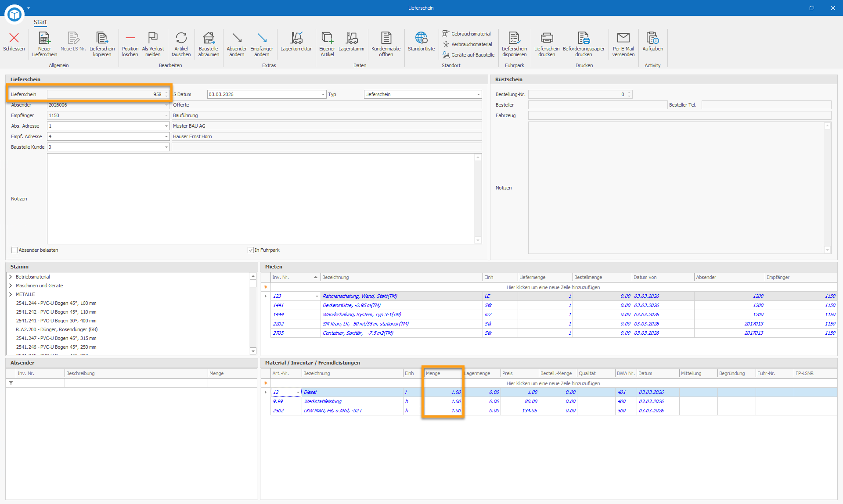
Task: Select Verbrauchsmaterial in Standort group
Action: [467, 44]
